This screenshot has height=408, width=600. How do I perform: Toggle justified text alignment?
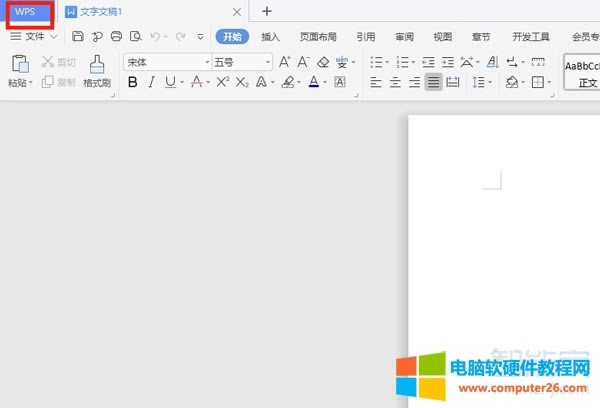click(x=433, y=82)
